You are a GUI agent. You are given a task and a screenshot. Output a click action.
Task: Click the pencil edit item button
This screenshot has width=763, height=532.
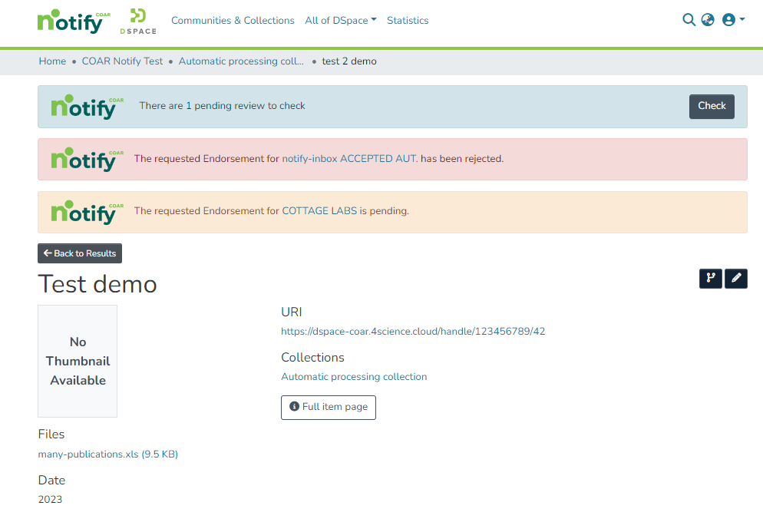(735, 279)
